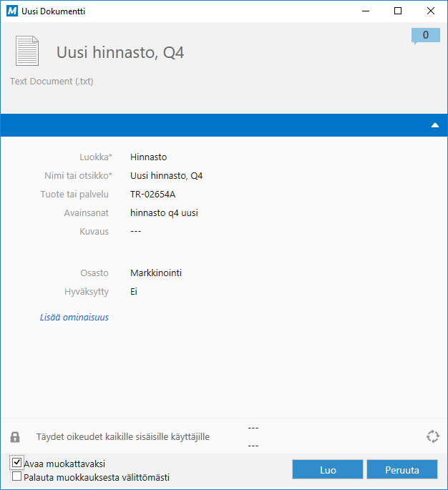Click the permissions lock icon
This screenshot has height=490, width=448.
[15, 436]
